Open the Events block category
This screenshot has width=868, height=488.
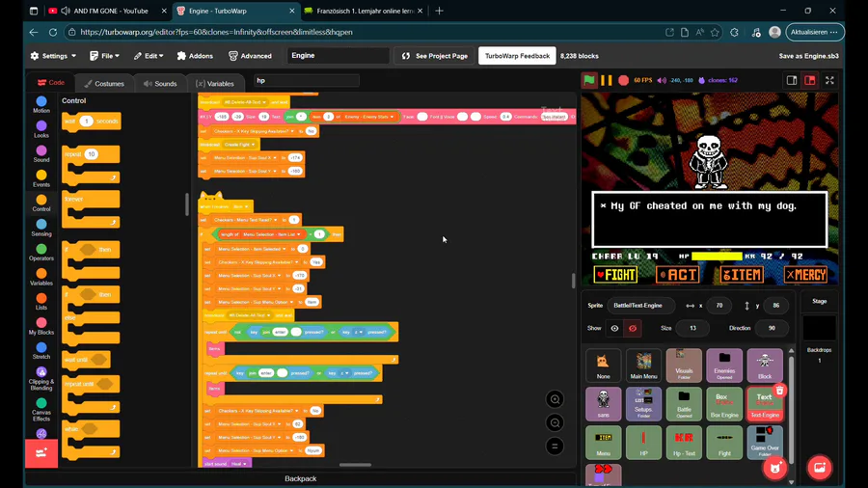pos(41,178)
